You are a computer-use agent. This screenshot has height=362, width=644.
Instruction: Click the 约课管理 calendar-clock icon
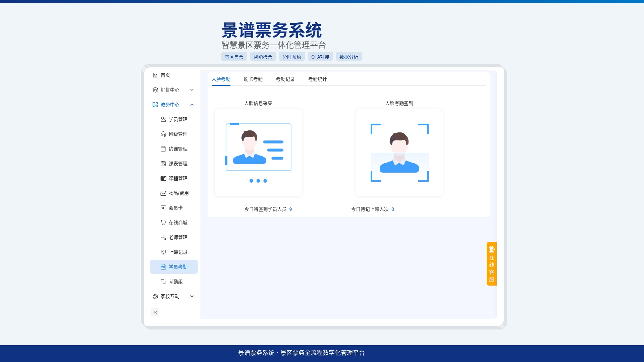pyautogui.click(x=163, y=149)
